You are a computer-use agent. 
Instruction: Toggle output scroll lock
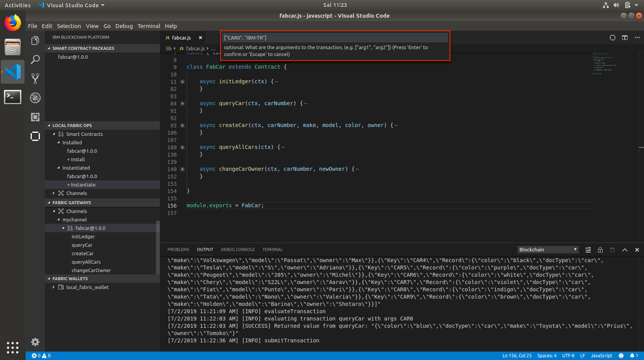tap(600, 250)
